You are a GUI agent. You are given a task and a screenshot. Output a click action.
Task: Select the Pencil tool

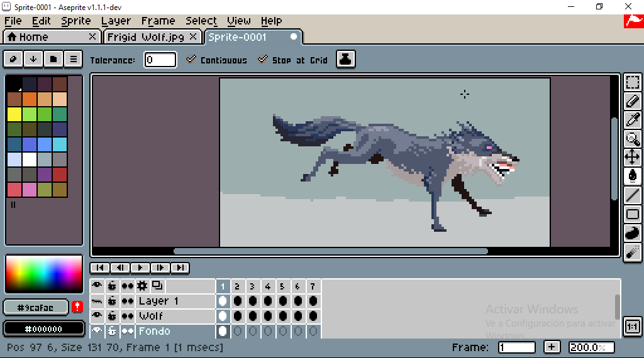coord(633,101)
